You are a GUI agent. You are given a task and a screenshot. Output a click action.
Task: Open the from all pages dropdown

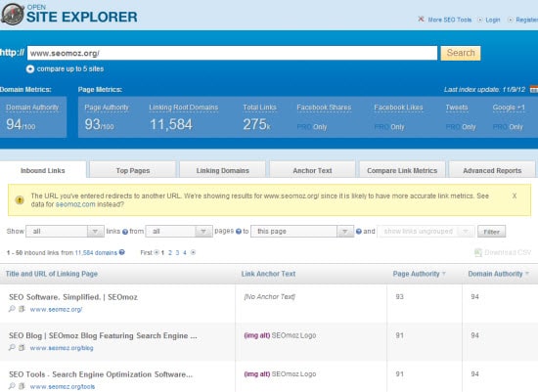(179, 232)
